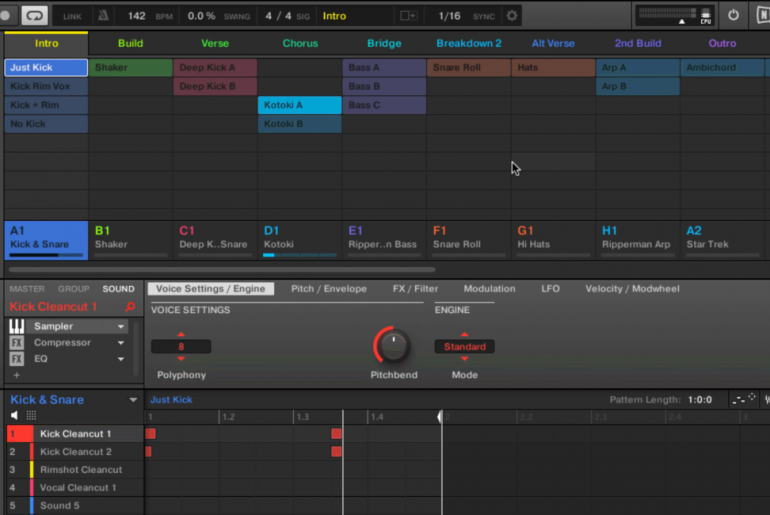Select the Vocal Cleancut 1 sound row
The height and width of the screenshot is (515, 770).
pyautogui.click(x=75, y=488)
